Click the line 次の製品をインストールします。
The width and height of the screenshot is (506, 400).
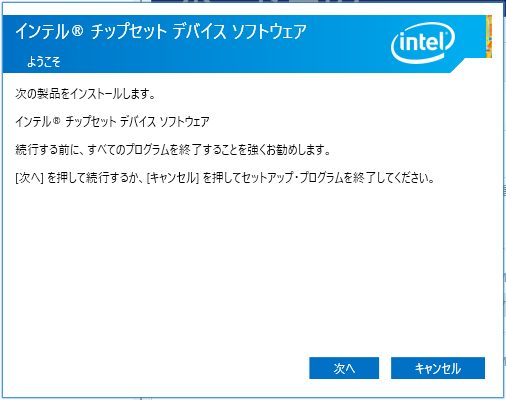click(x=85, y=94)
